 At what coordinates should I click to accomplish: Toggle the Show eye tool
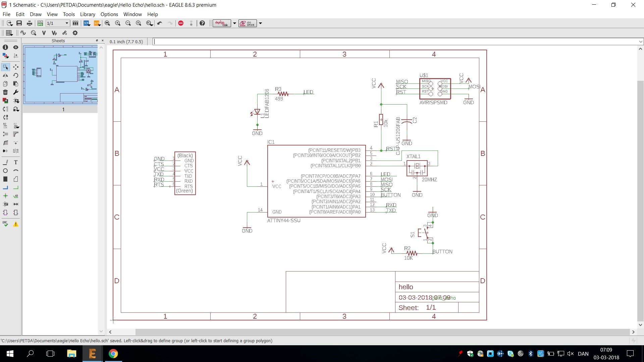click(x=15, y=47)
